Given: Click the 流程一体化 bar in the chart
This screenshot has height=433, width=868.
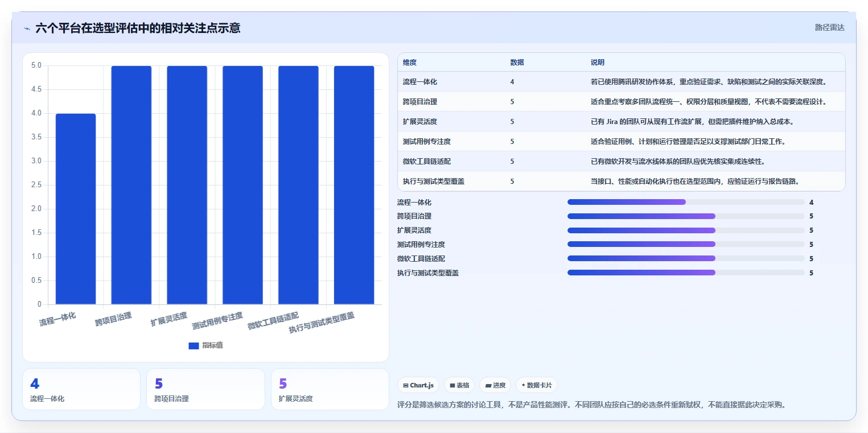Looking at the screenshot, I should pyautogui.click(x=76, y=209).
